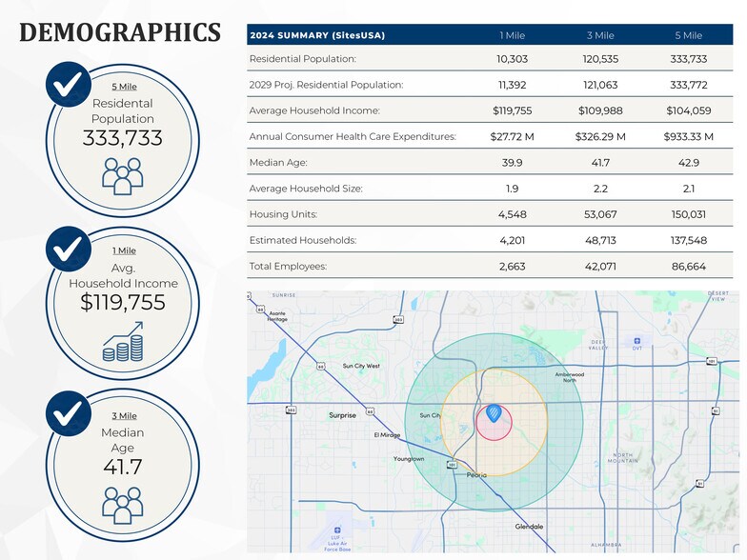The height and width of the screenshot is (560, 747).
Task: Click the checkmark badge on Median Age circle
Action: pos(68,412)
